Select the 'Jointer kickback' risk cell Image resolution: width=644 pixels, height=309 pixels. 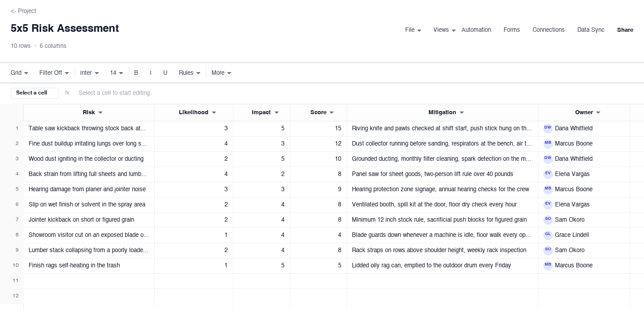[89, 220]
